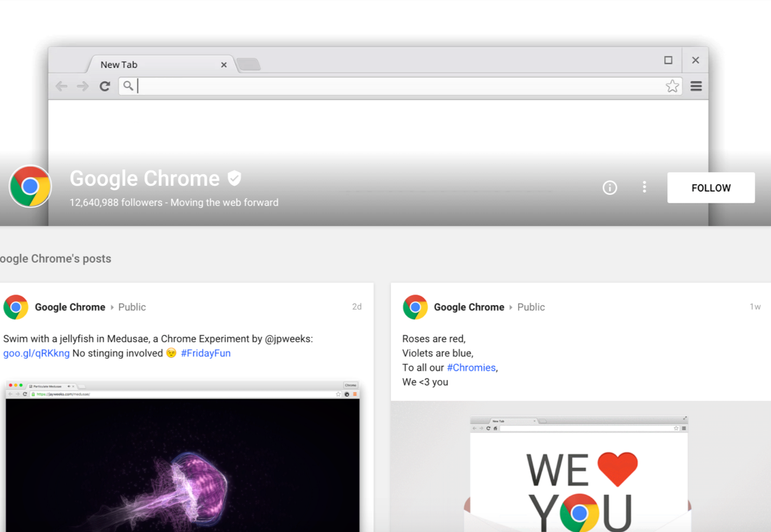Click the forward arrow in the cover browser
This screenshot has height=532, width=771.
(x=83, y=87)
